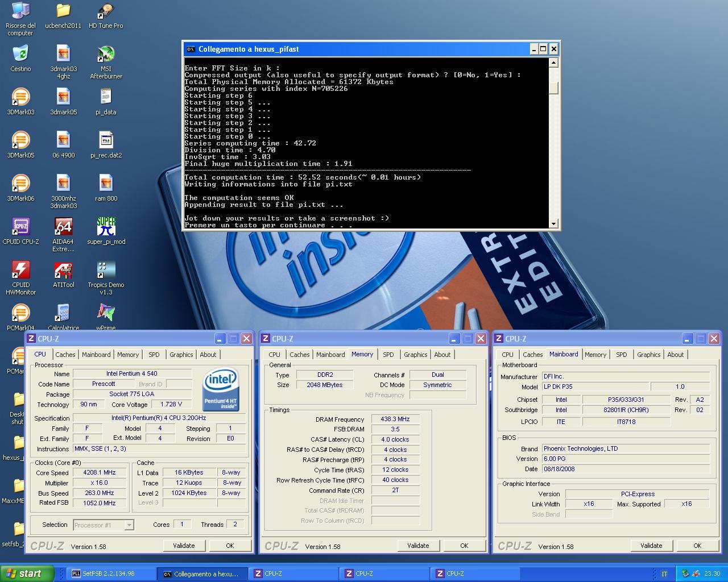
Task: Launch wPrime shortcut icon
Action: coord(106,317)
